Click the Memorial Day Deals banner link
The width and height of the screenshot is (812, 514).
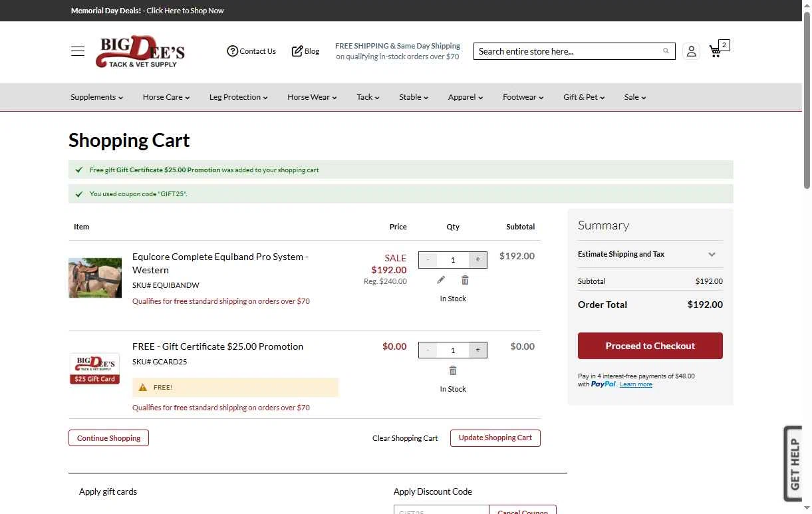tap(147, 11)
